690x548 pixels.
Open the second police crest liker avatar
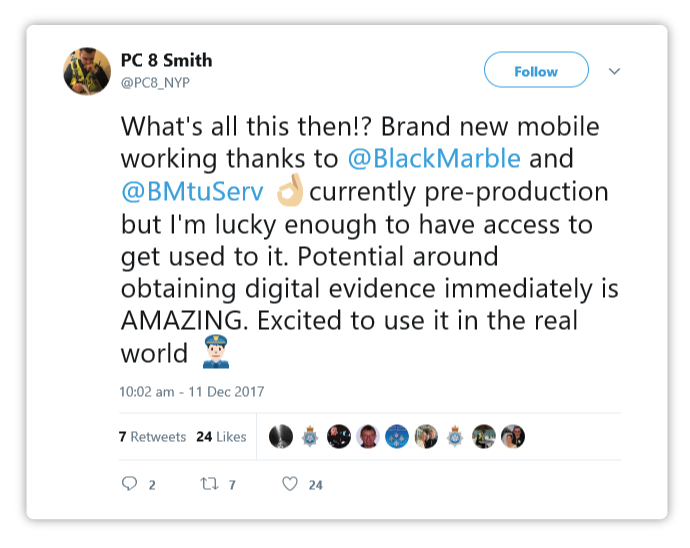point(455,437)
